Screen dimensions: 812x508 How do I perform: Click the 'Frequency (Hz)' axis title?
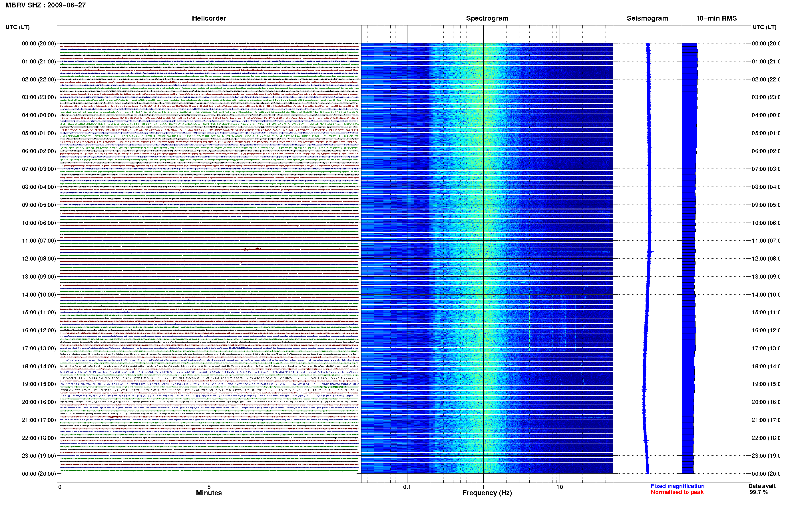click(x=487, y=493)
